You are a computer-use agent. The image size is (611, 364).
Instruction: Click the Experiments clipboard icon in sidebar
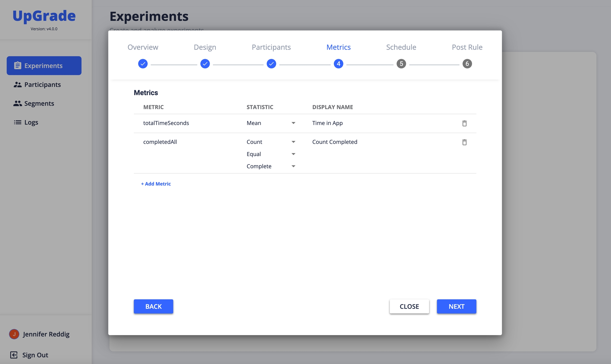point(18,65)
